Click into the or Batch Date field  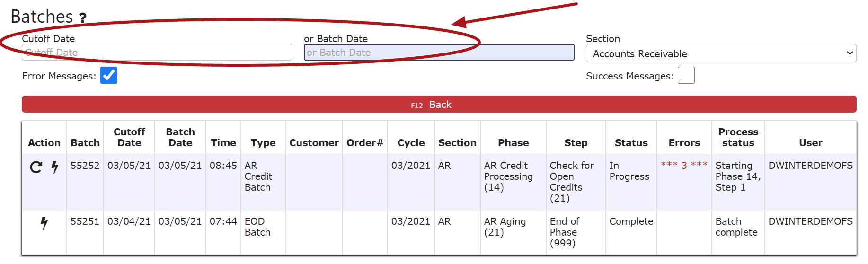click(x=439, y=53)
